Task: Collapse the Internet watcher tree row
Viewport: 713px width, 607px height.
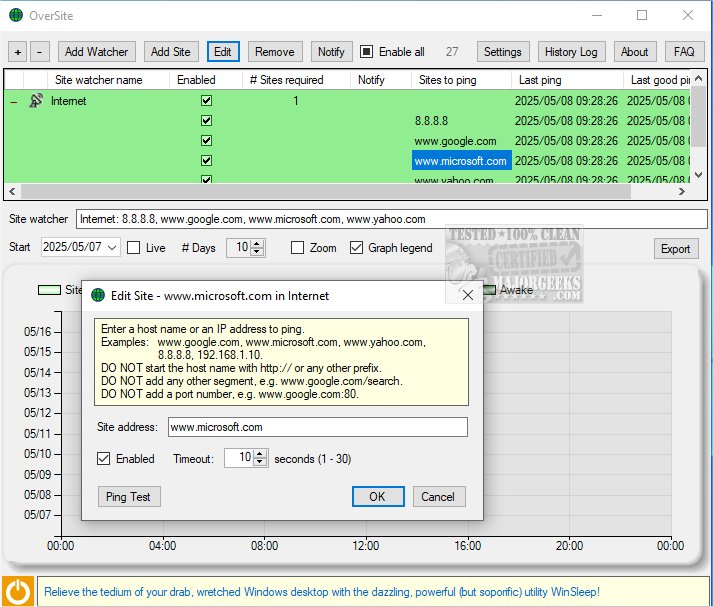Action: 14,101
